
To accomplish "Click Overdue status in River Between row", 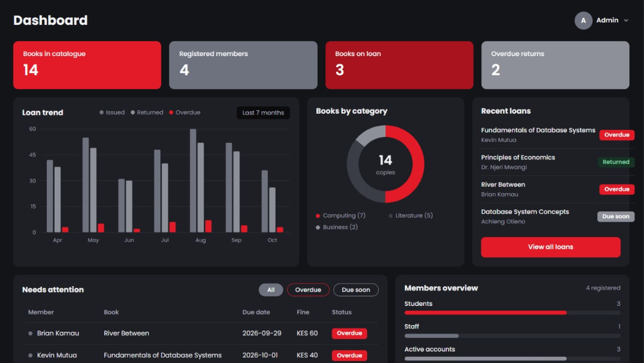I will [350, 333].
